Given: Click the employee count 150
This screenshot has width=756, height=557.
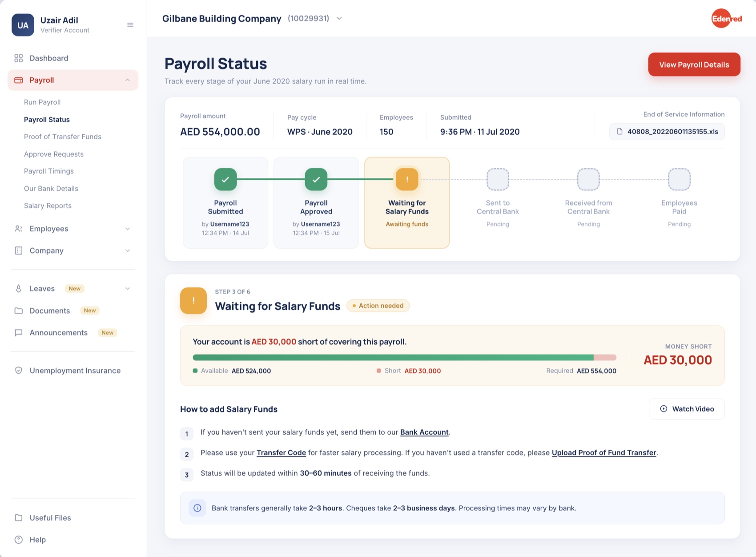Looking at the screenshot, I should [386, 132].
